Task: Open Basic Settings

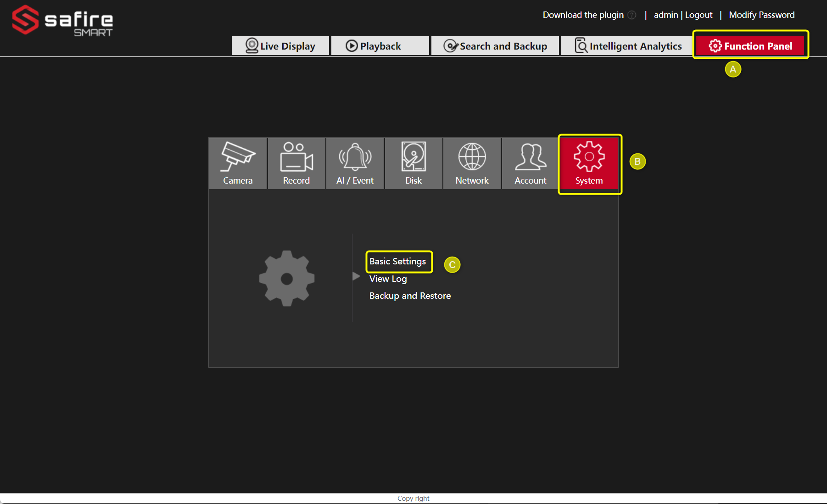Action: (x=397, y=261)
